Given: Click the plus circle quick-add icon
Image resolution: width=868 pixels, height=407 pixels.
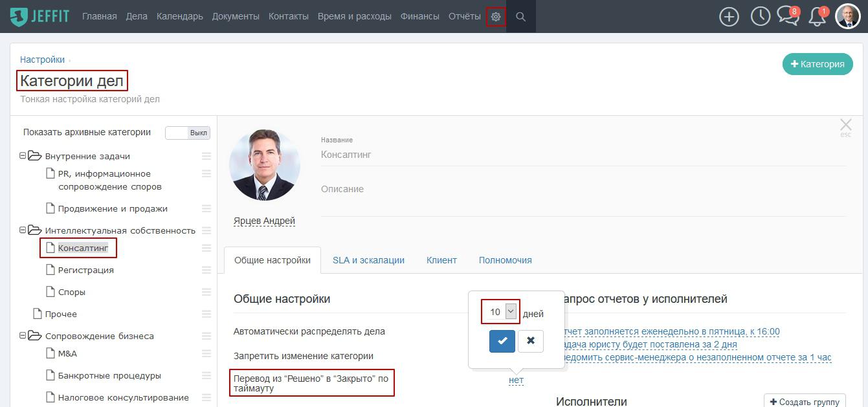Looking at the screenshot, I should pyautogui.click(x=729, y=17).
